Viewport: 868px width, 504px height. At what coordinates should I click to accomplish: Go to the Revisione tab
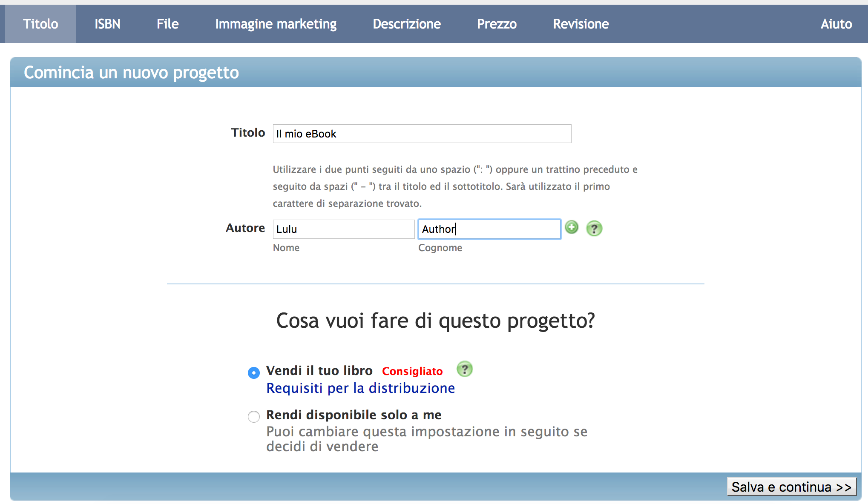tap(581, 24)
